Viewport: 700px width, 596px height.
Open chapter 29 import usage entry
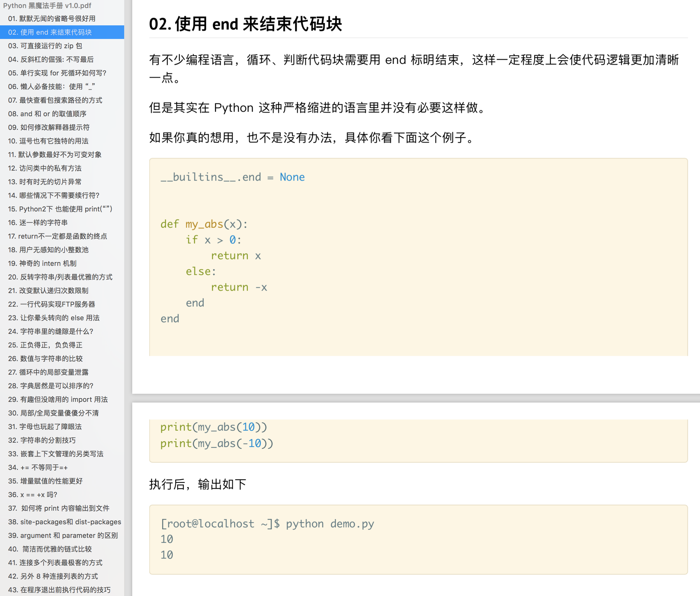(x=58, y=399)
